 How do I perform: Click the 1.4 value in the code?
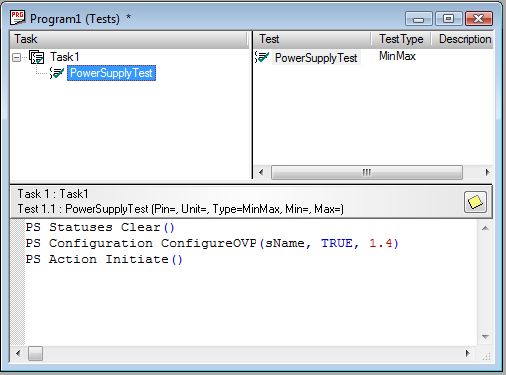pyautogui.click(x=380, y=243)
